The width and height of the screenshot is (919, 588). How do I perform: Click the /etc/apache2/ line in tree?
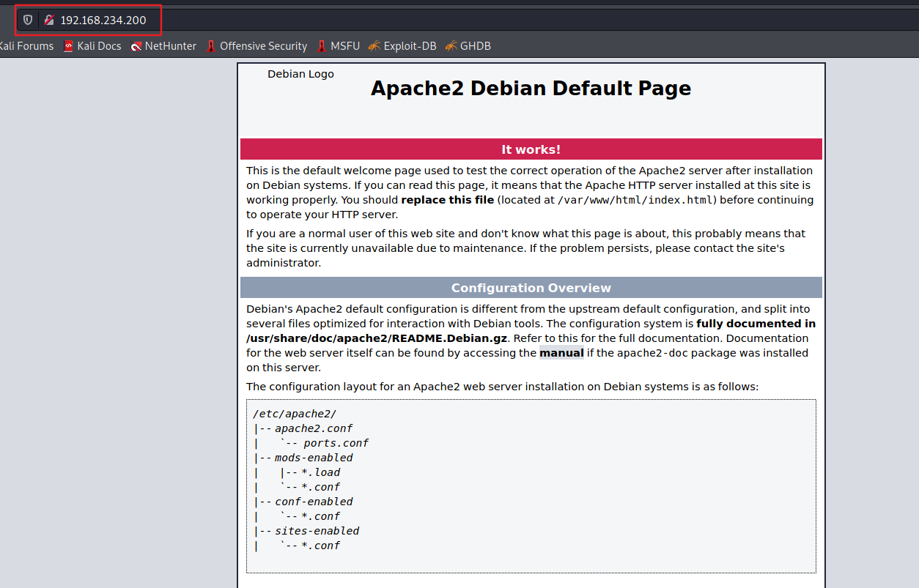295,414
